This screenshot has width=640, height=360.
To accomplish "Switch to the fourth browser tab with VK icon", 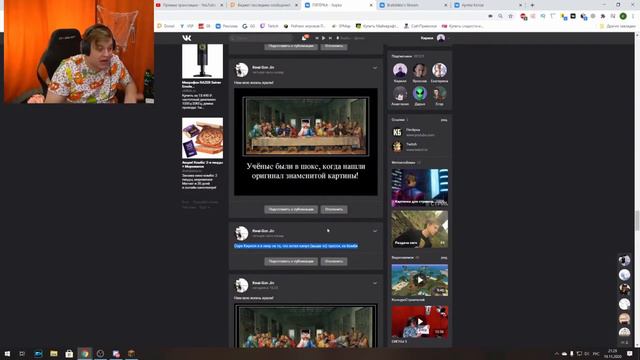I will (x=412, y=5).
